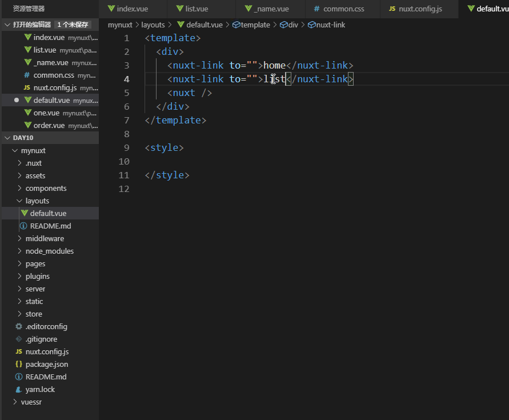Open index.vue in open editors list
Screen dimensions: 509x420
tap(50, 37)
